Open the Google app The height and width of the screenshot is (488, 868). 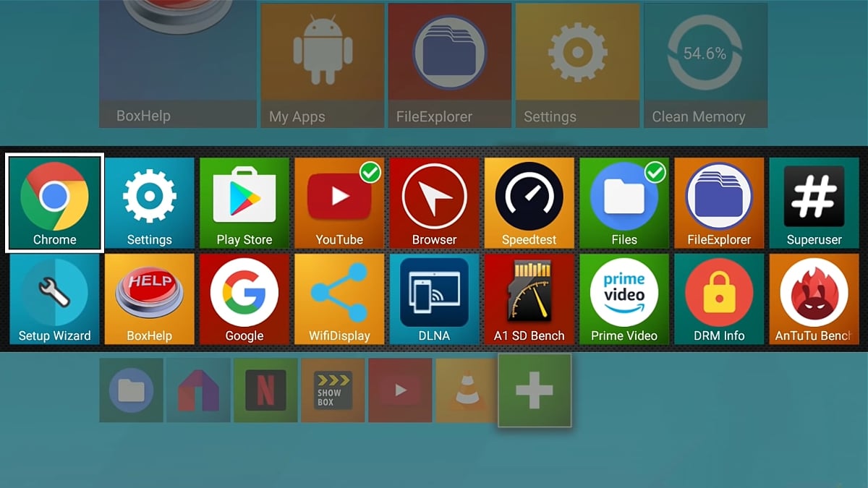coord(244,299)
